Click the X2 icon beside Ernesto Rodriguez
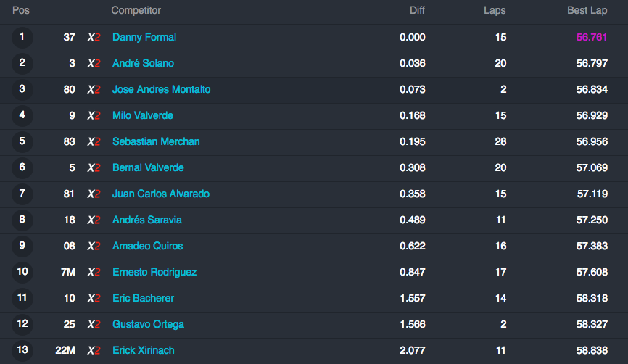Screen dimensions: 628x364 point(94,273)
